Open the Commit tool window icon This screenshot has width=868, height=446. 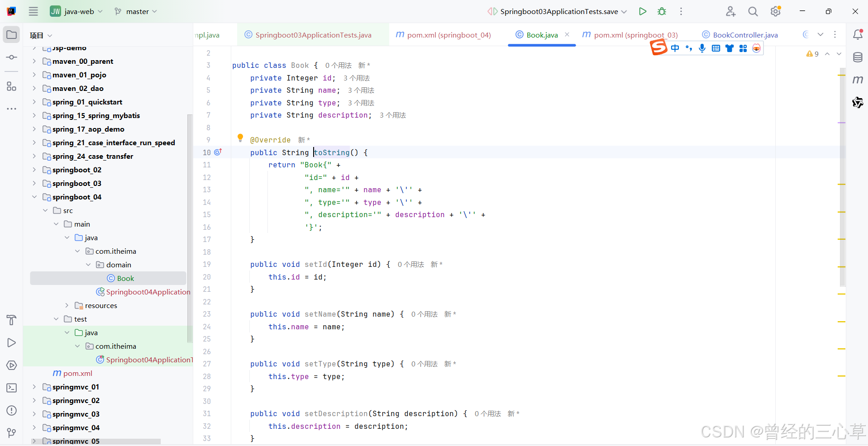tap(12, 57)
